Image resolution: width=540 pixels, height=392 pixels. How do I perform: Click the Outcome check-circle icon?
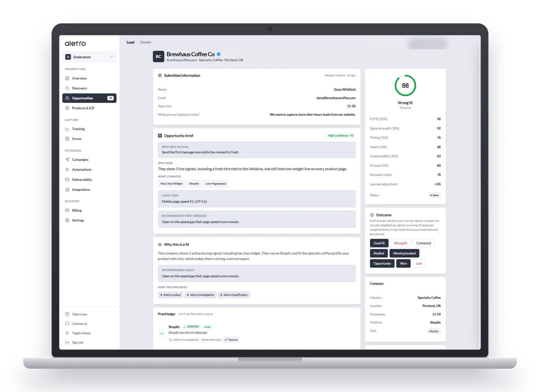(x=372, y=215)
